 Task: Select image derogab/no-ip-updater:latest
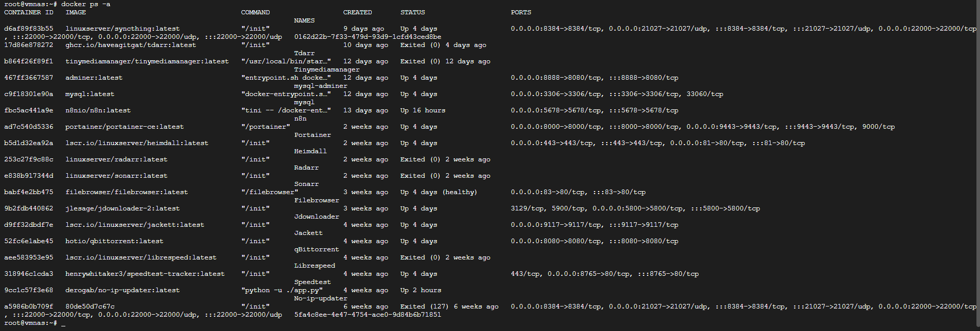123,290
